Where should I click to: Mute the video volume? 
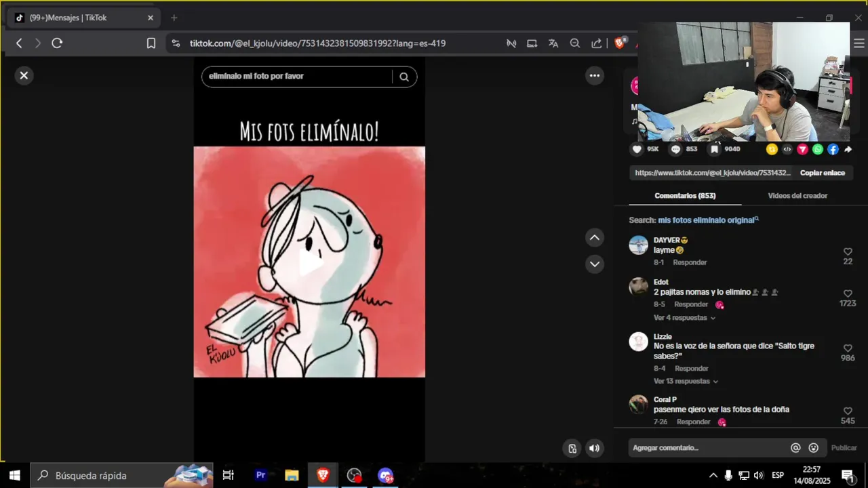click(594, 448)
